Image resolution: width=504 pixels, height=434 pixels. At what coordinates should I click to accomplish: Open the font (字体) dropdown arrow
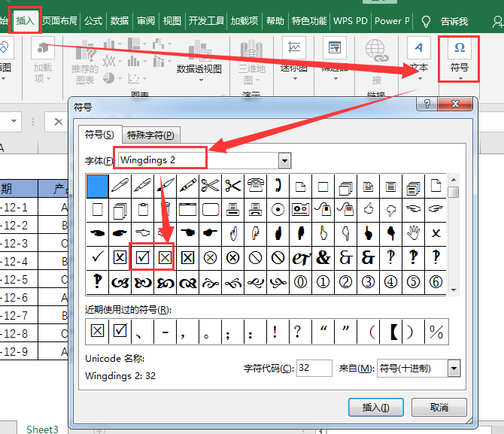[285, 160]
